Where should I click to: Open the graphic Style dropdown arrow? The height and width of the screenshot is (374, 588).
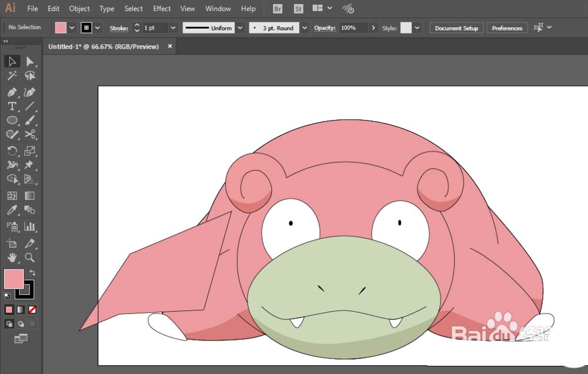(x=417, y=28)
